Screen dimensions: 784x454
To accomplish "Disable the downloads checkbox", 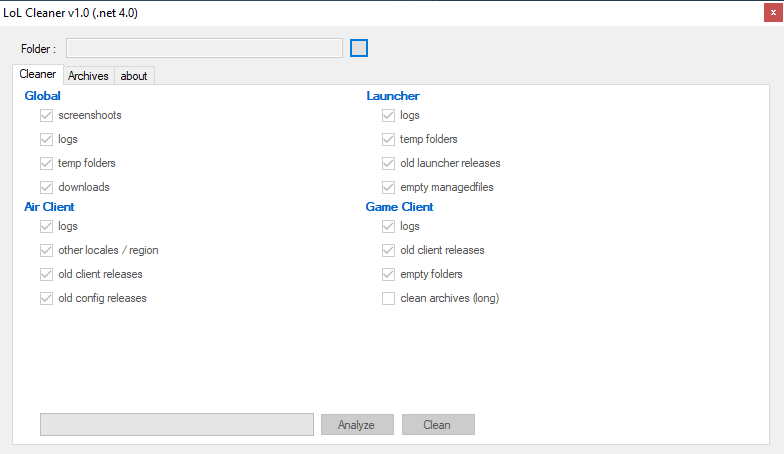I will point(46,188).
